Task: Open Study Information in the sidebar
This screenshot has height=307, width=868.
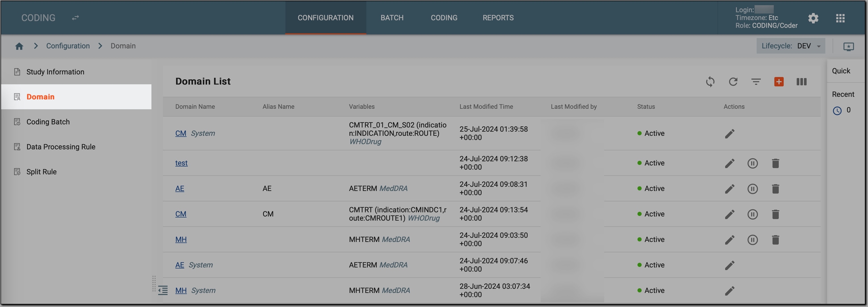Action: 76,72
